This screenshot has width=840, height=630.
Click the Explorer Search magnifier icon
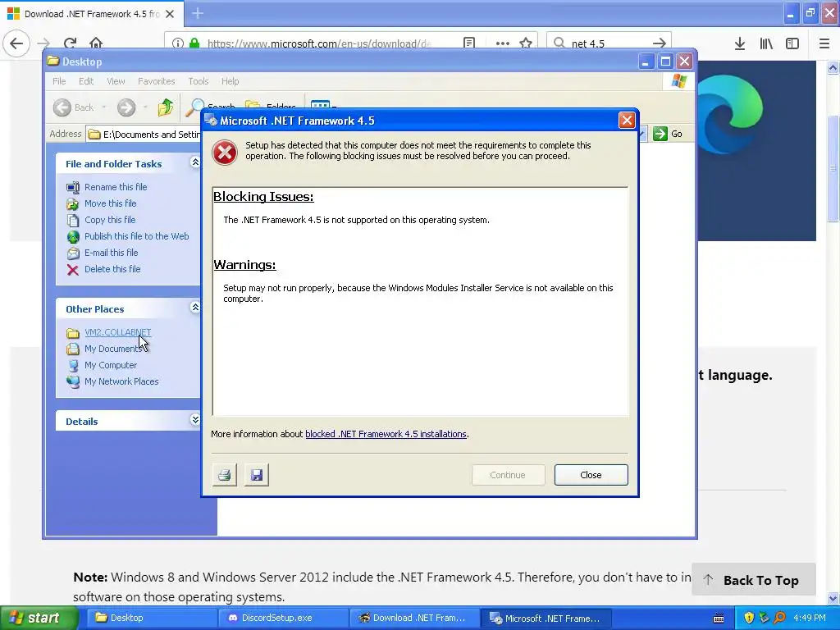coord(195,107)
